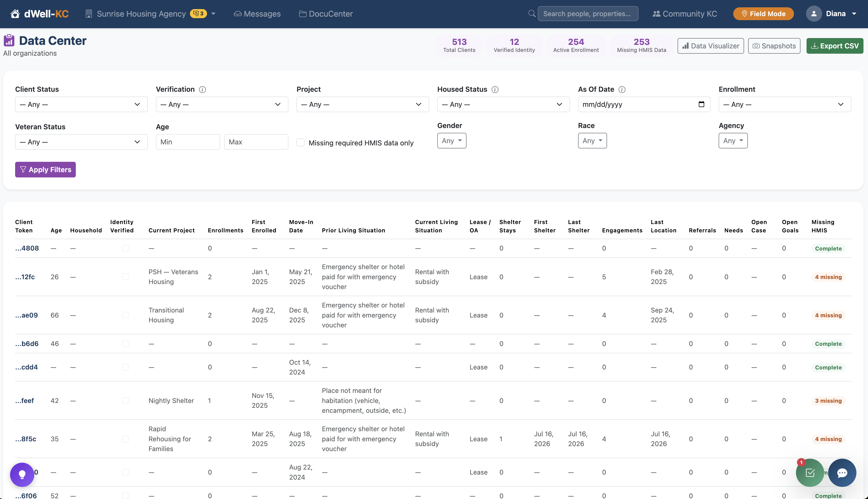Open the Project filter dropdown
868x499 pixels.
[x=362, y=104]
